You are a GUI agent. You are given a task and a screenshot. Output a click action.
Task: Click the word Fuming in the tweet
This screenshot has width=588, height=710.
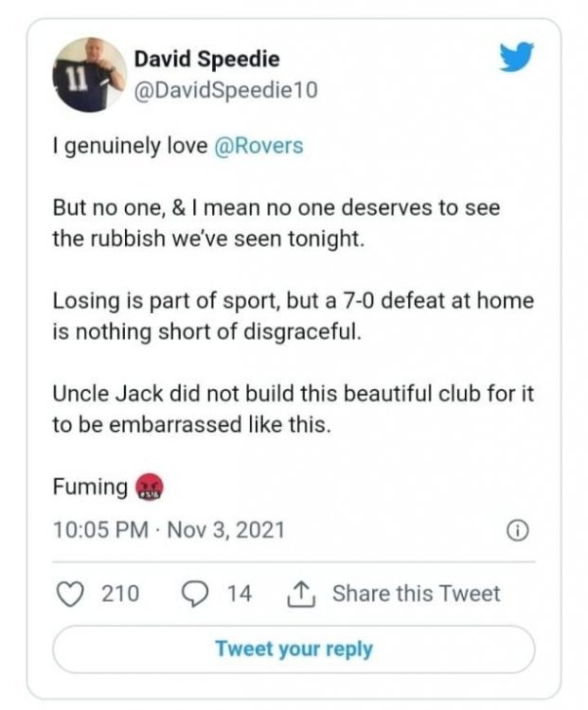click(x=90, y=487)
